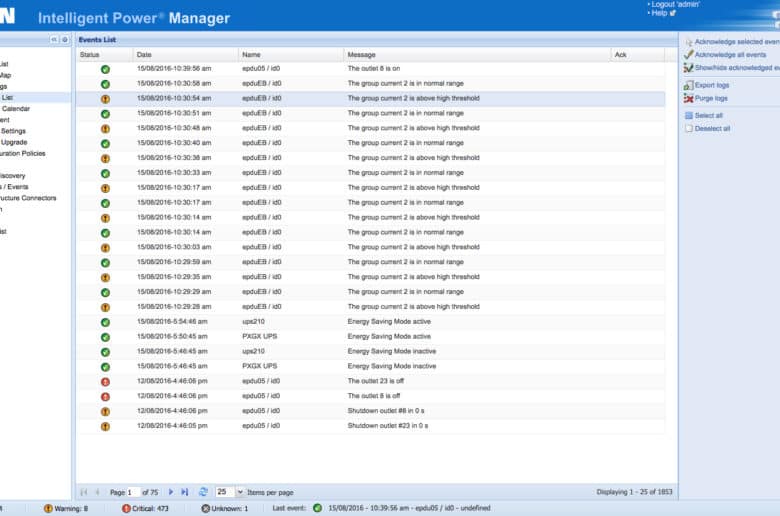Viewport: 780px width, 516px height.
Task: Sort by the Ack column header
Action: tap(638, 55)
